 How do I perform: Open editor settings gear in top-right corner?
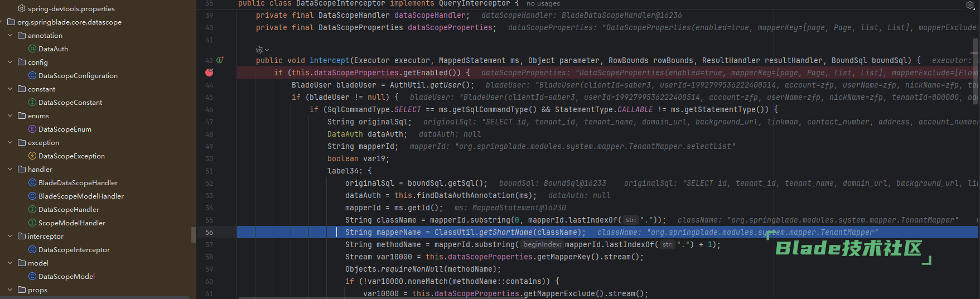click(x=970, y=5)
